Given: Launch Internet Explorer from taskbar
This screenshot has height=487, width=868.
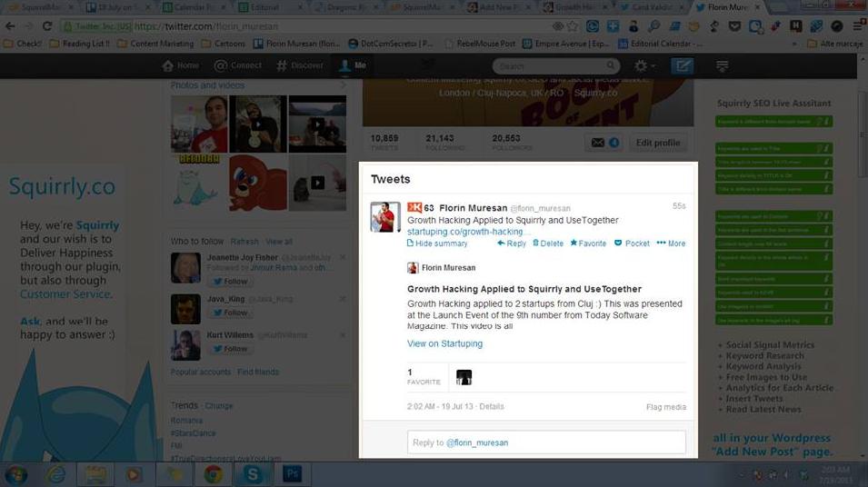Looking at the screenshot, I should (55, 474).
